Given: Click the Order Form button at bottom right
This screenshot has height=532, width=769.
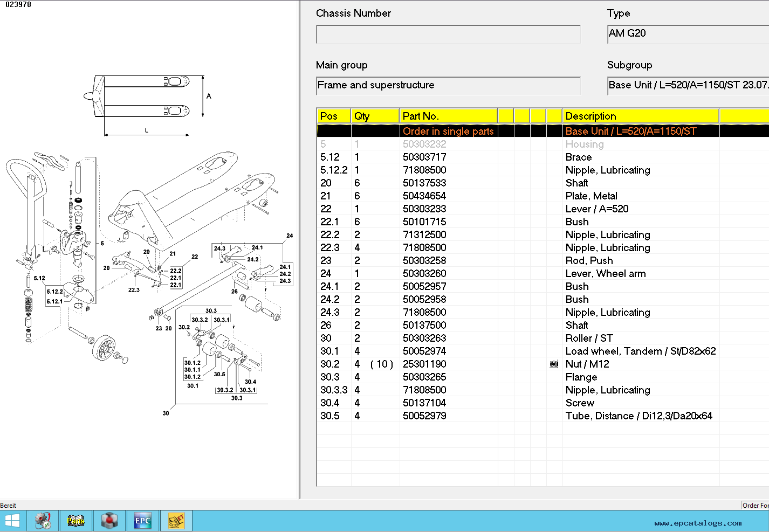Looking at the screenshot, I should click(755, 505).
